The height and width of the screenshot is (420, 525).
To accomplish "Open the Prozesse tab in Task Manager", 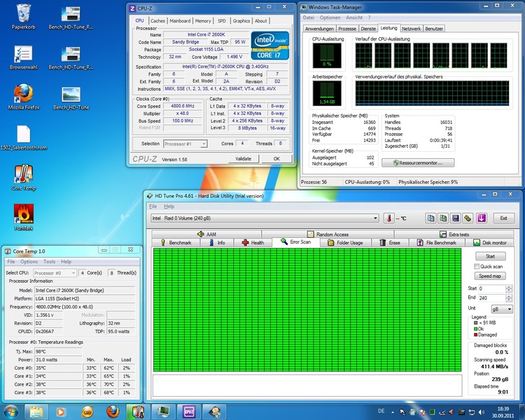I will pos(347,29).
